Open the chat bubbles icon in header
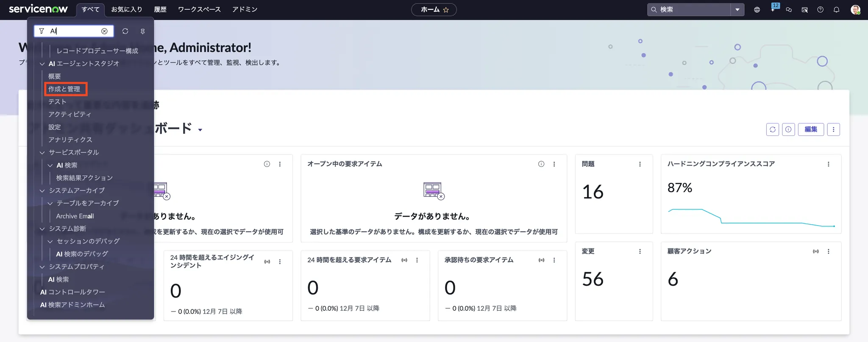Image resolution: width=868 pixels, height=342 pixels. [x=789, y=9]
